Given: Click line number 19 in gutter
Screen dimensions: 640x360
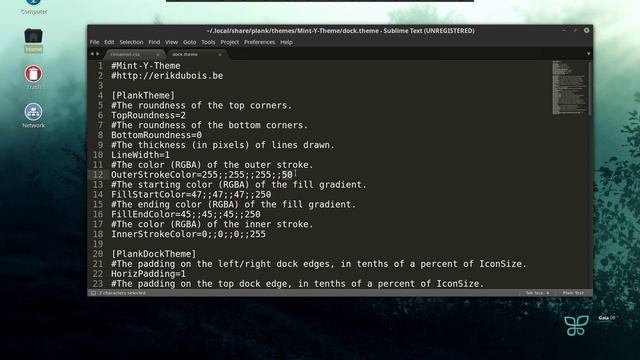Looking at the screenshot, I should (x=98, y=244).
